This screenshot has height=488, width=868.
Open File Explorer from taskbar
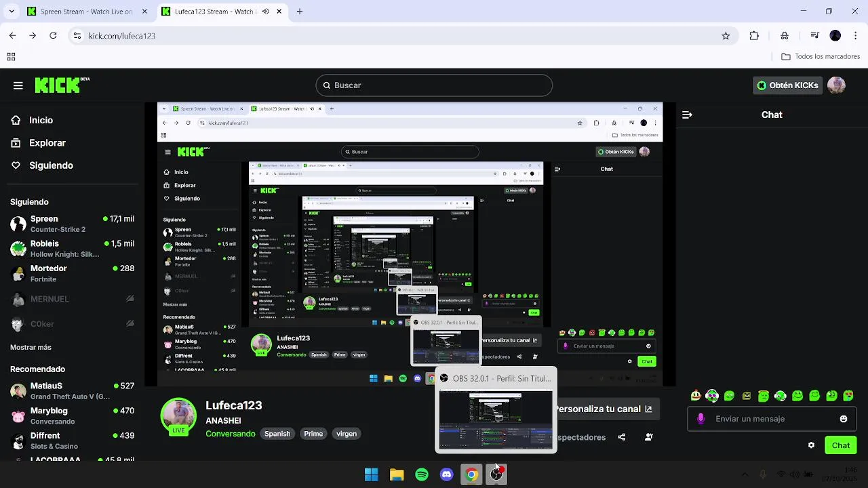(x=397, y=474)
